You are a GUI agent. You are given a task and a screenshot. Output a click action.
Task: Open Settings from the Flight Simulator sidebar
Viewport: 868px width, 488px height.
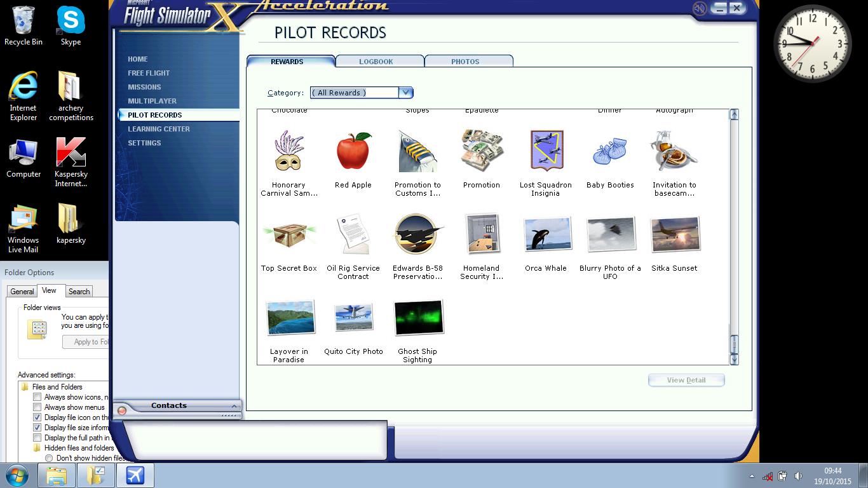(x=144, y=143)
